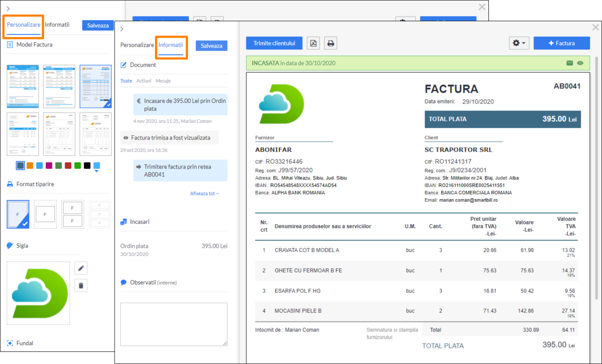This screenshot has width=602, height=364.
Task: Expand the Afiseaza tot history list
Action: pos(203,193)
